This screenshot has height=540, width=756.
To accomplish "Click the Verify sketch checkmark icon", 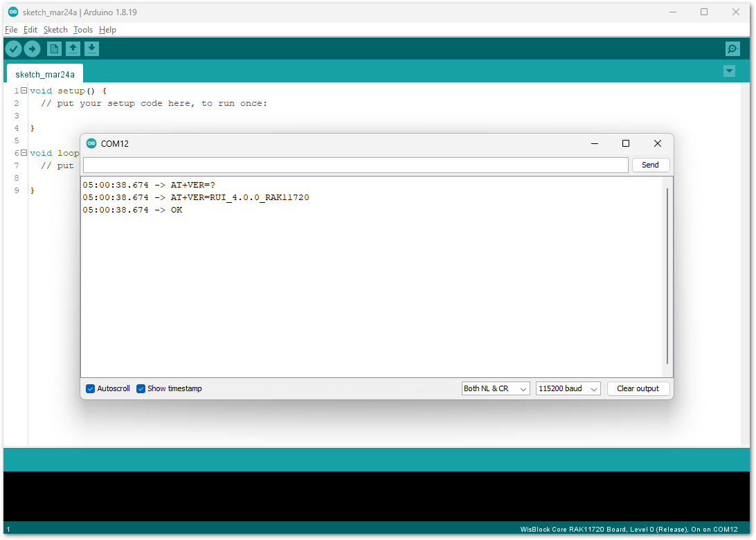I will click(14, 48).
